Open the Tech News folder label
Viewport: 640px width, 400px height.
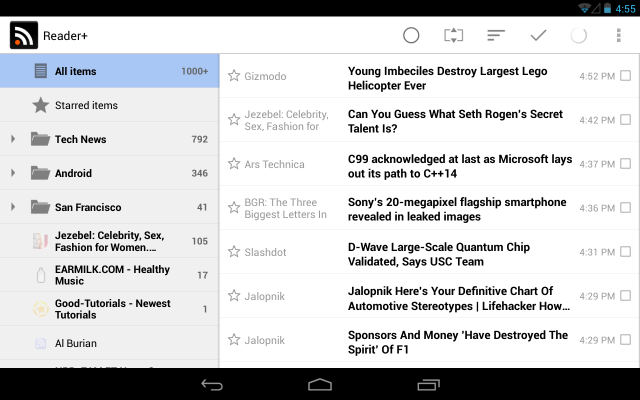point(80,139)
